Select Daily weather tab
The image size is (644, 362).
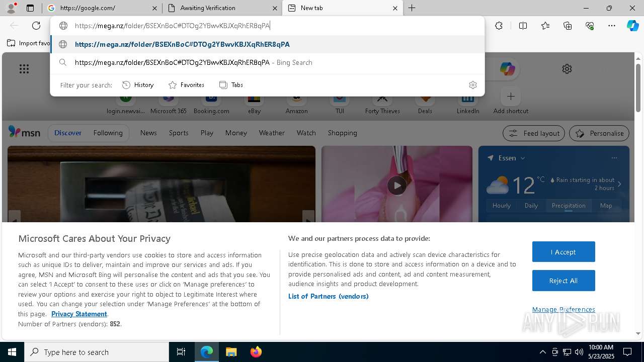(x=531, y=206)
